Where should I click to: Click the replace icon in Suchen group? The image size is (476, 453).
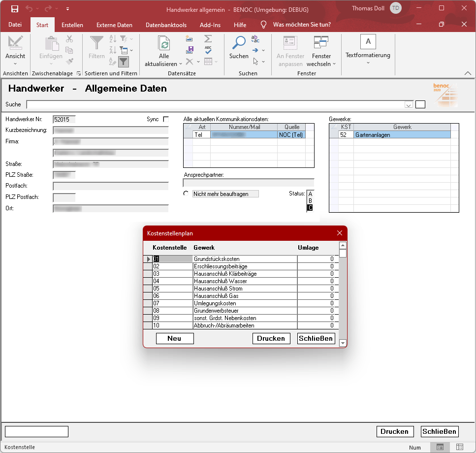point(255,39)
